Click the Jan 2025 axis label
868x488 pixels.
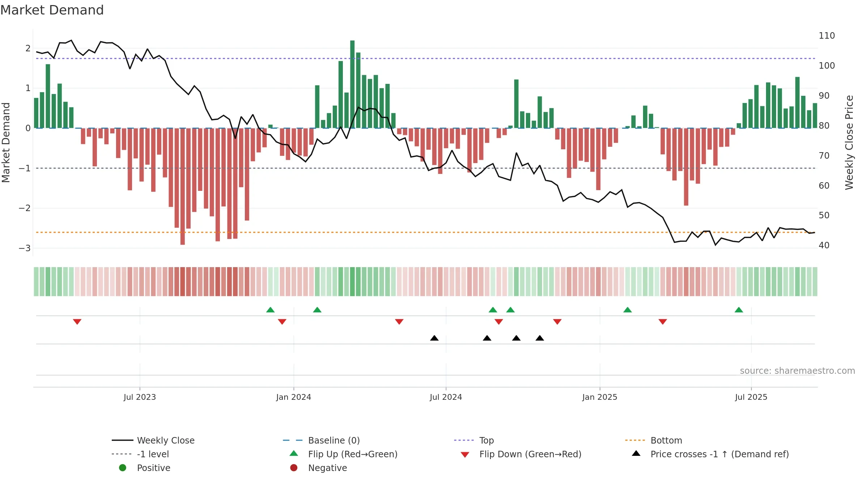tap(600, 397)
